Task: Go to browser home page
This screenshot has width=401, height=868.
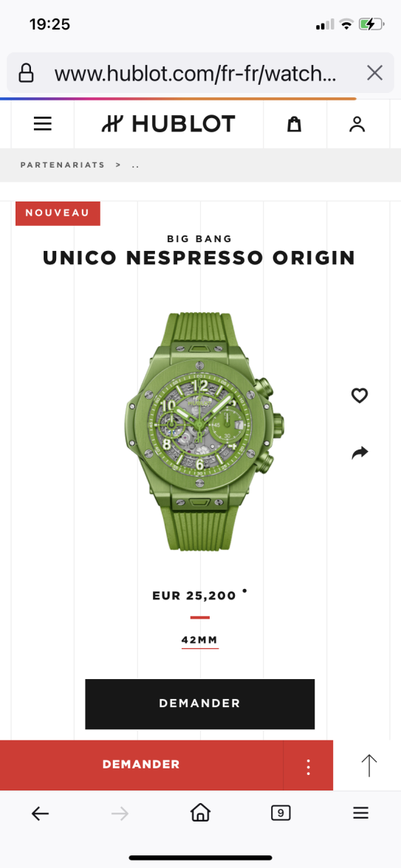Action: click(x=201, y=813)
